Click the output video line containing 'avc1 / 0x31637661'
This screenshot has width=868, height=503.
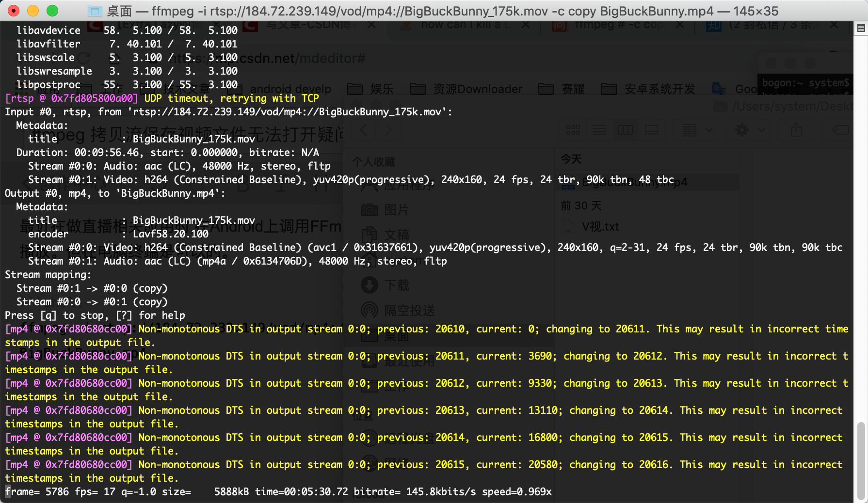[x=435, y=247]
